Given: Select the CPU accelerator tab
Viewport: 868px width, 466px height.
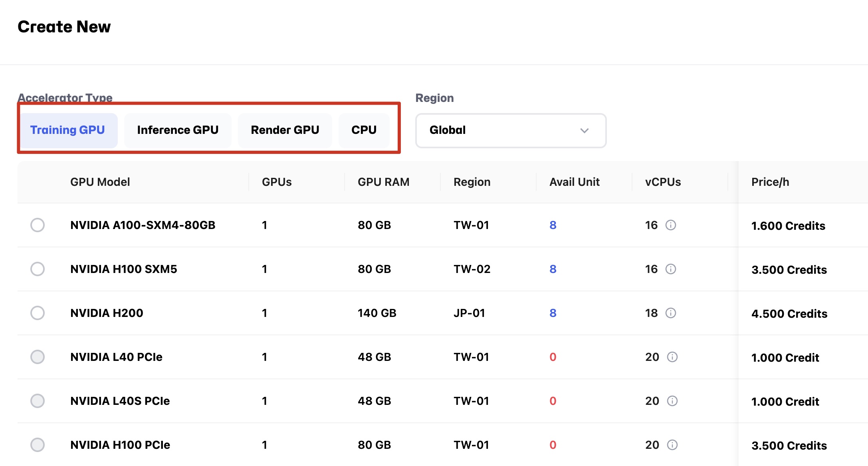Looking at the screenshot, I should pyautogui.click(x=364, y=130).
